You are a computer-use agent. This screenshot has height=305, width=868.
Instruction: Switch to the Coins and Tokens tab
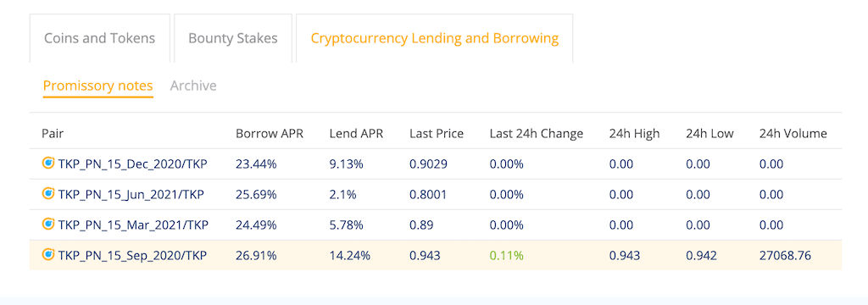(100, 38)
